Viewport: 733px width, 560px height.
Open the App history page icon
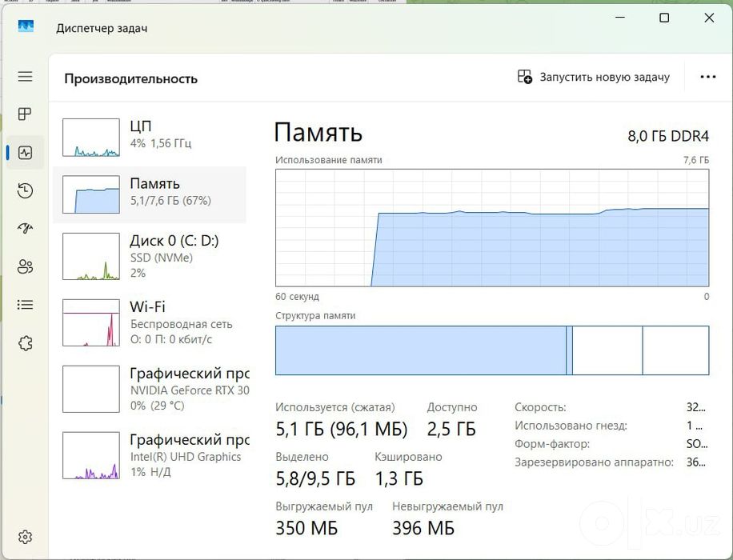pyautogui.click(x=26, y=190)
